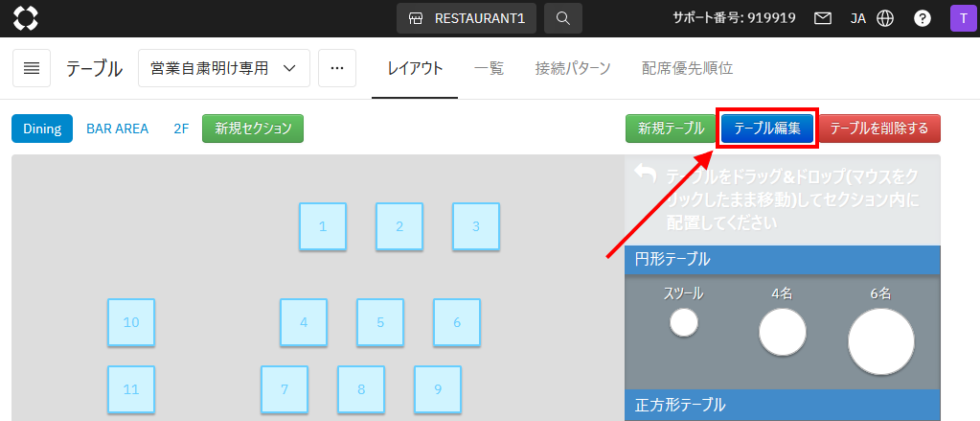Open the RESTAURANT1 store selector
Viewport: 980px width, 421px height.
467,18
